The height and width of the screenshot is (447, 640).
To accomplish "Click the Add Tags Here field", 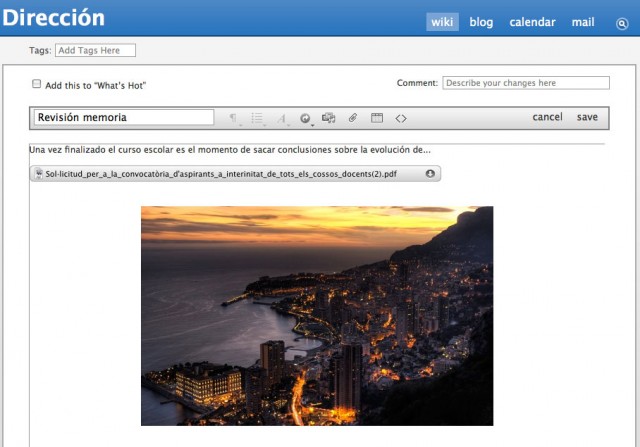I will tap(96, 50).
